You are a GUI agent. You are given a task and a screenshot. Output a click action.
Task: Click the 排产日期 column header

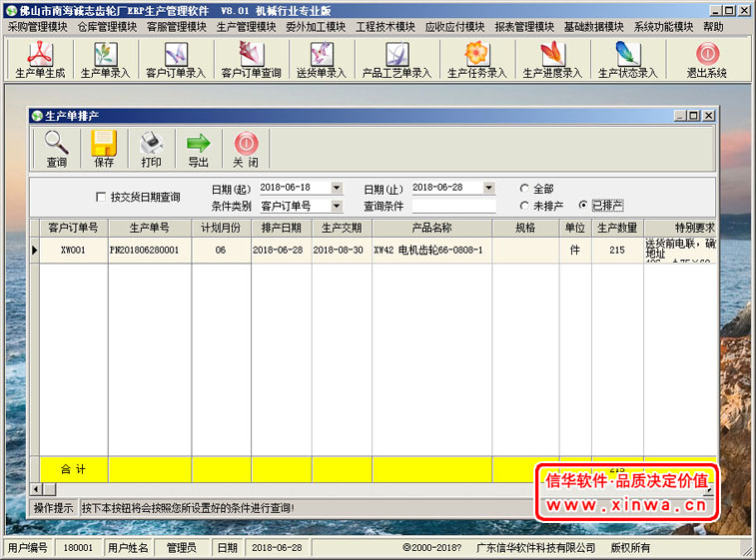pyautogui.click(x=281, y=228)
